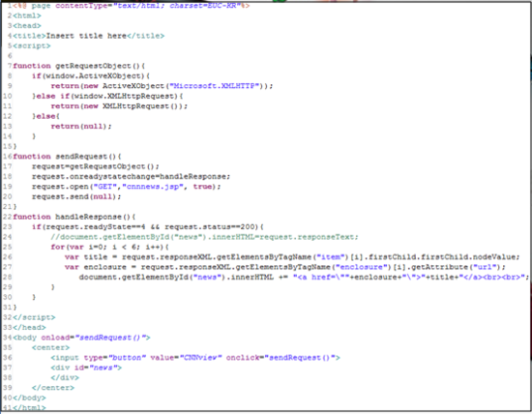Click the opening center tag
Screen dimensions: 532x414
click(x=51, y=348)
